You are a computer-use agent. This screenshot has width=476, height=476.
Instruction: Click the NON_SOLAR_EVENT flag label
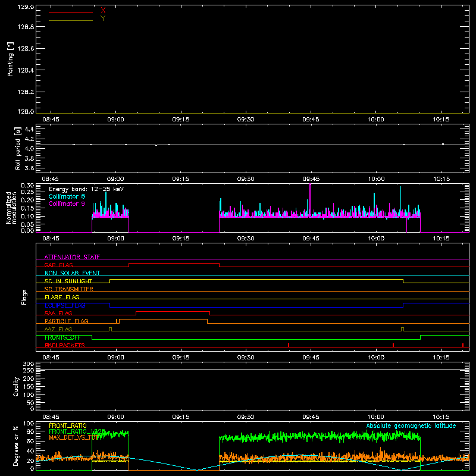click(x=72, y=273)
